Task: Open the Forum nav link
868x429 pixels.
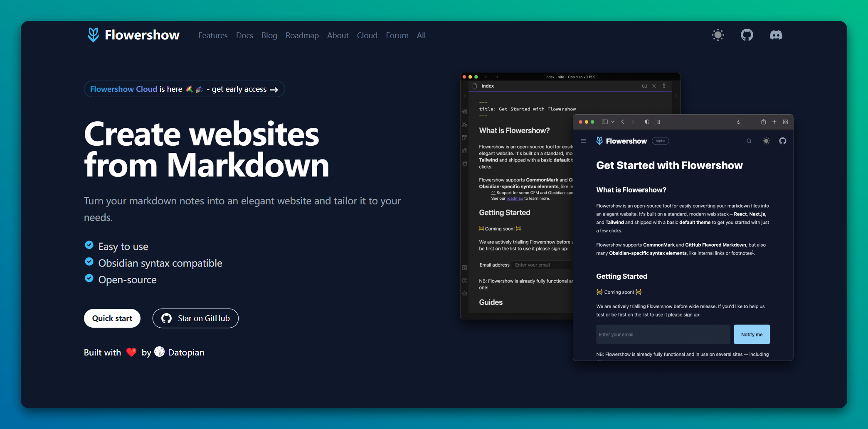Action: (x=397, y=35)
